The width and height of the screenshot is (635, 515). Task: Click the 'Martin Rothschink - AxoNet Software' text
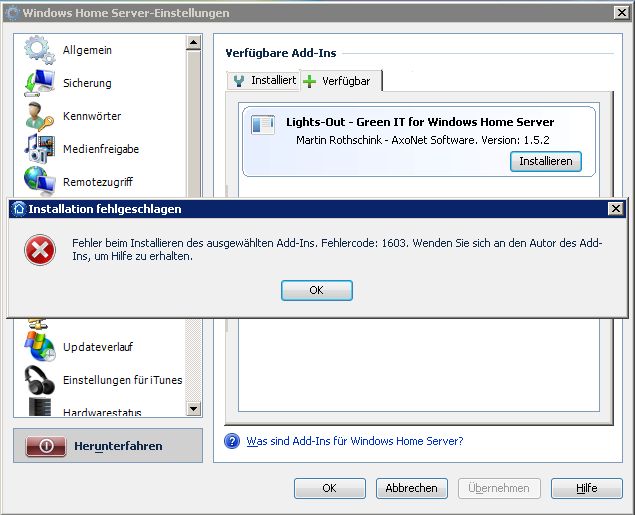point(386,140)
